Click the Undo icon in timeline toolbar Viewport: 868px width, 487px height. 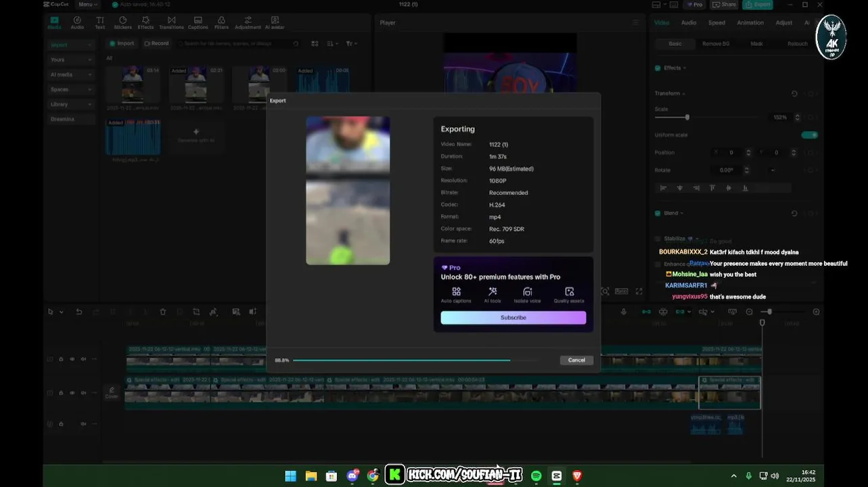(79, 312)
